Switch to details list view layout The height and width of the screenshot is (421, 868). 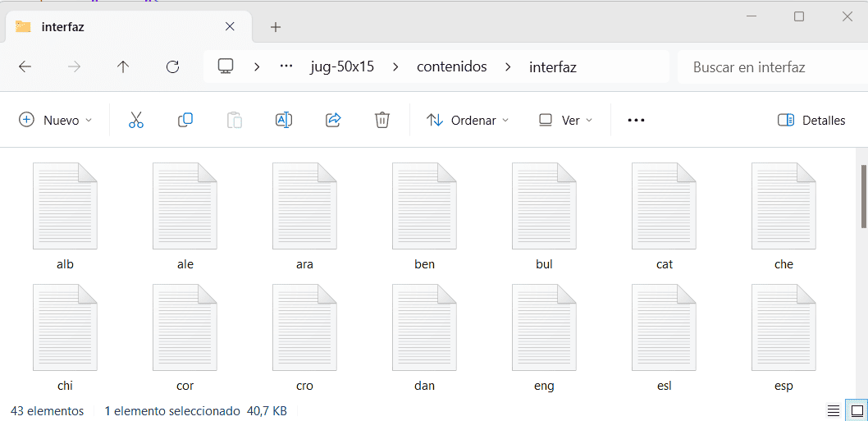point(833,410)
